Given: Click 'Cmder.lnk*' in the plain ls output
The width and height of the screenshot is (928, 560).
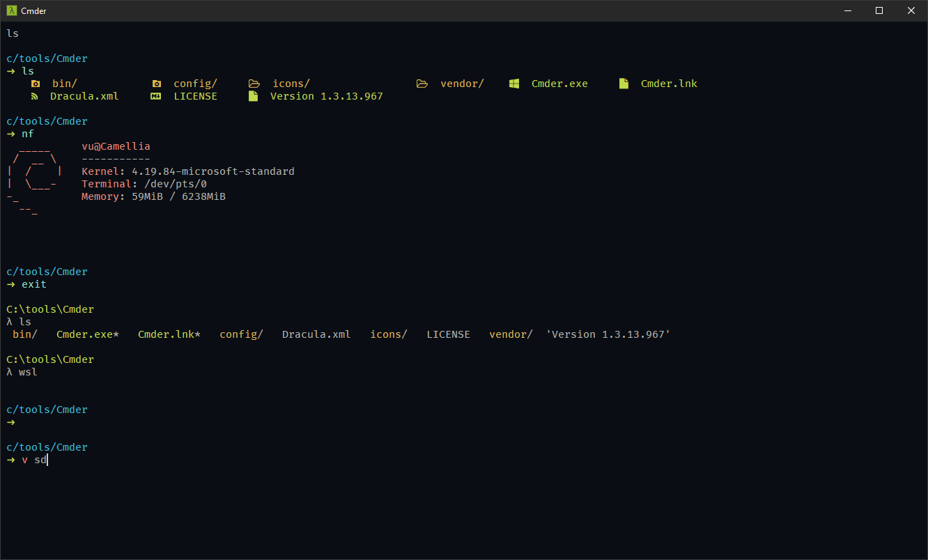Looking at the screenshot, I should 169,334.
